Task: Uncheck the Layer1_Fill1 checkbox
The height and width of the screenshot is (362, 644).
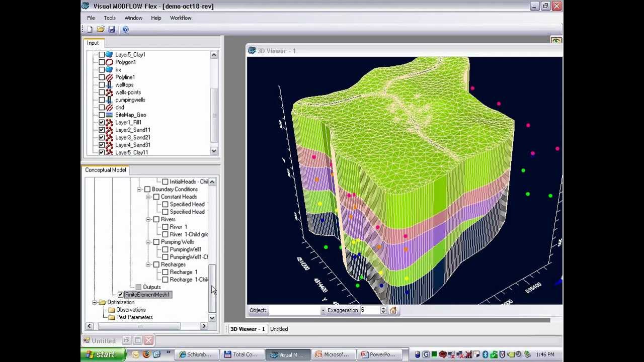Action: click(102, 123)
